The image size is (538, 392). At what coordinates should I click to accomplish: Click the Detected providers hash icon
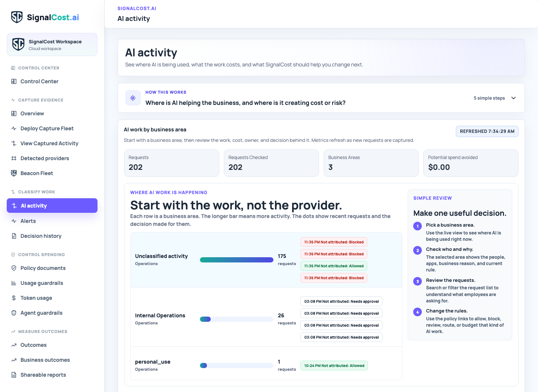pos(14,158)
